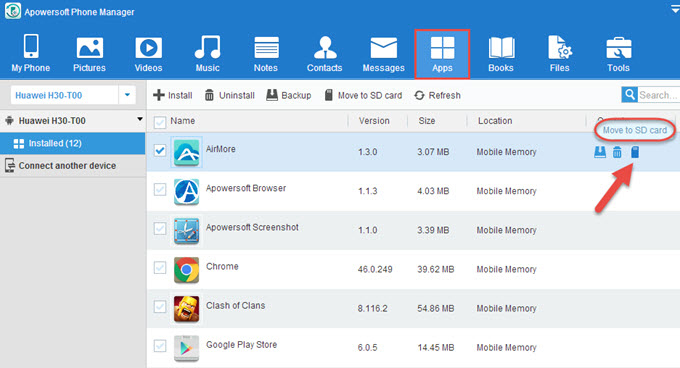Open the Tools section
The width and height of the screenshot is (680, 368).
(x=618, y=54)
